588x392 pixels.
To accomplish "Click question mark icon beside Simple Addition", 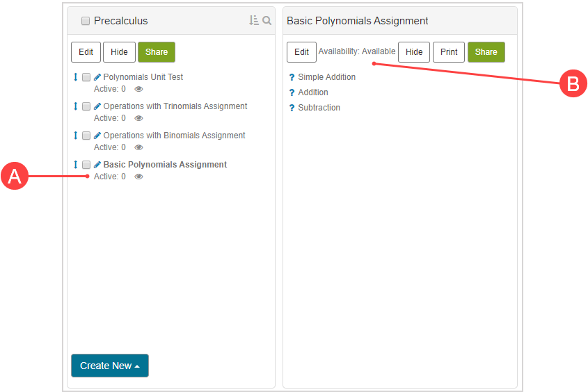I will click(292, 77).
